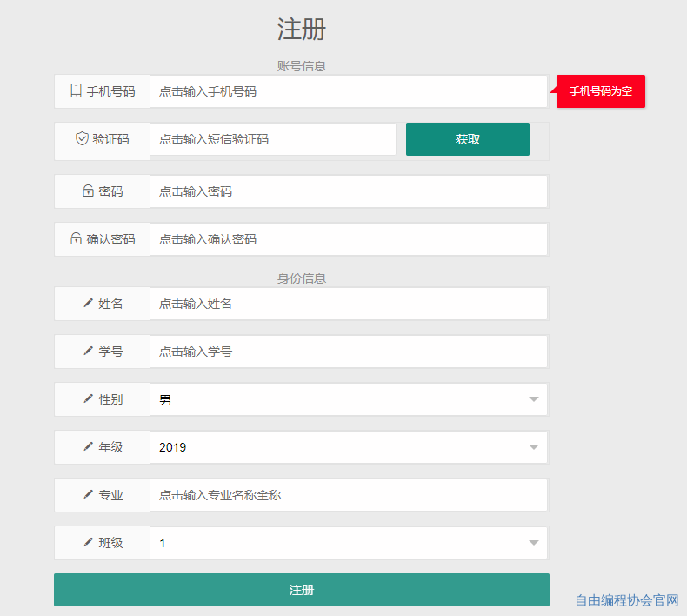687x616 pixels.
Task: Focus the 学号 student ID input
Action: (x=349, y=352)
